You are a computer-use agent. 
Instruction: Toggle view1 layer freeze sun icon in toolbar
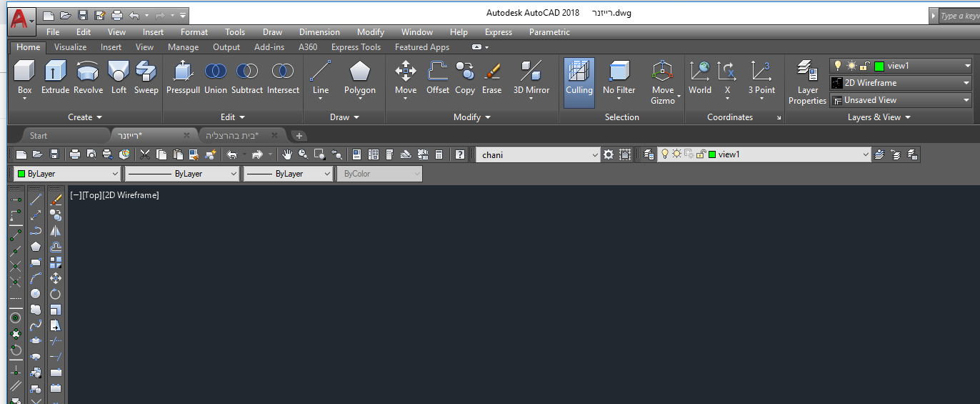pos(676,154)
